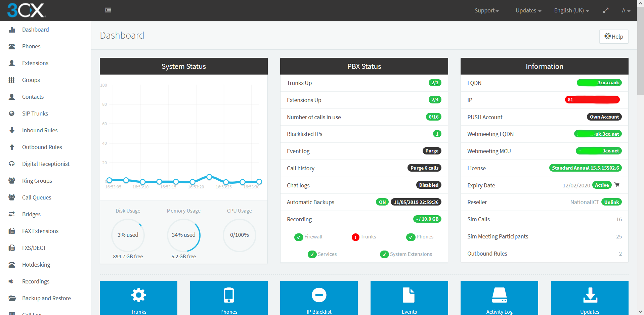Click the Purge 6 calls button
This screenshot has height=315, width=644.
pyautogui.click(x=424, y=168)
